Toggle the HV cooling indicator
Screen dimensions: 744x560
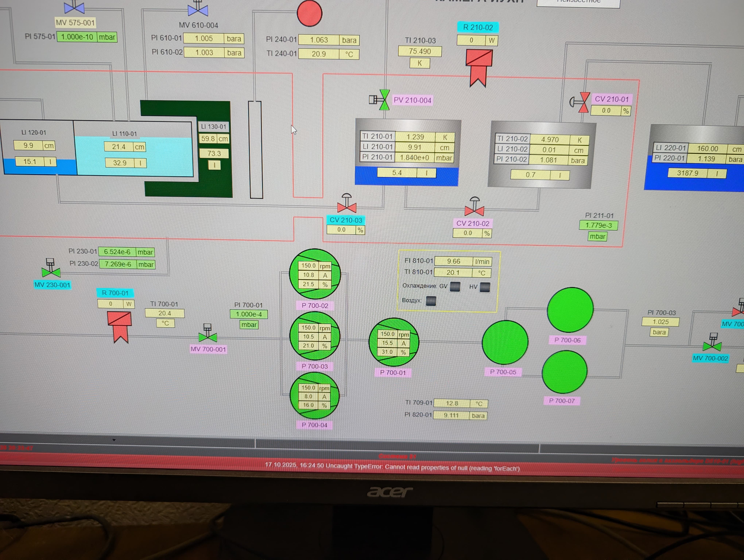pos(485,287)
